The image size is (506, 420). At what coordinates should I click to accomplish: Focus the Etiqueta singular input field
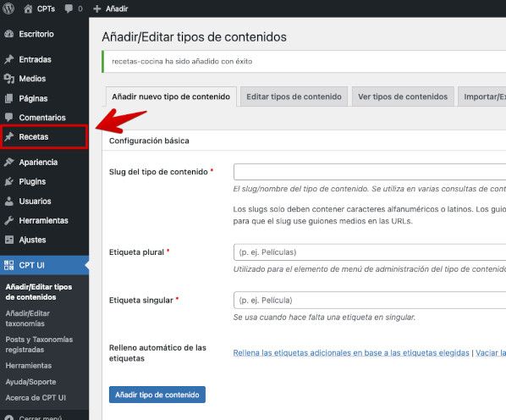tap(370, 301)
